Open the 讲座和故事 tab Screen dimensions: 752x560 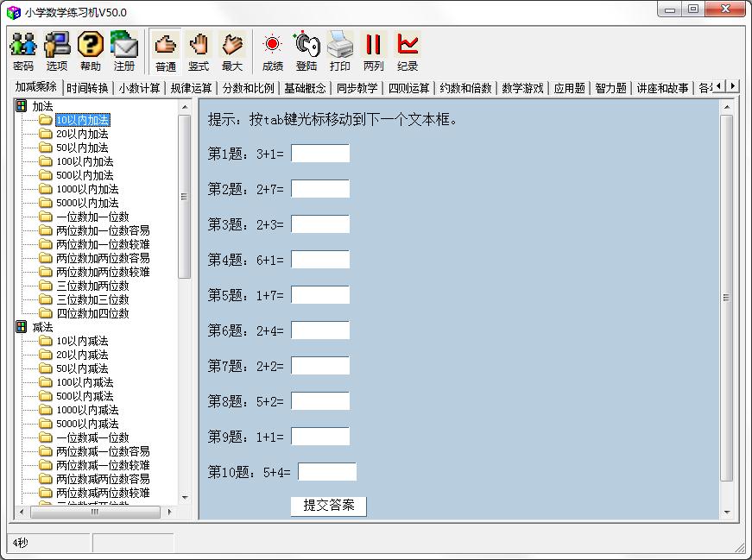(662, 88)
